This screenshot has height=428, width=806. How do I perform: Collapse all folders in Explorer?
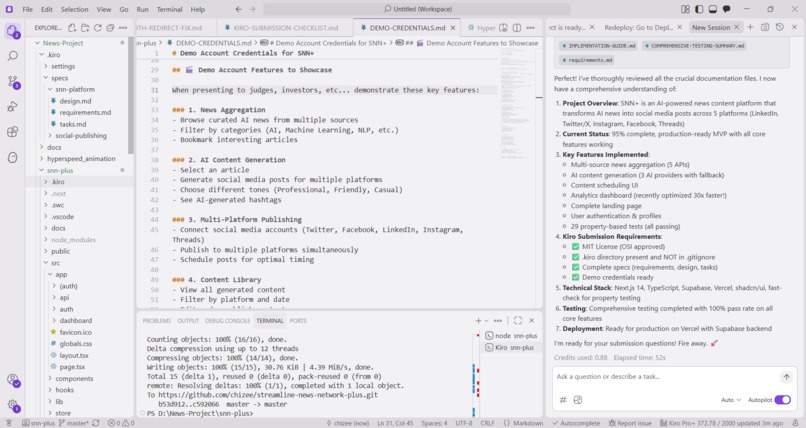(110, 28)
